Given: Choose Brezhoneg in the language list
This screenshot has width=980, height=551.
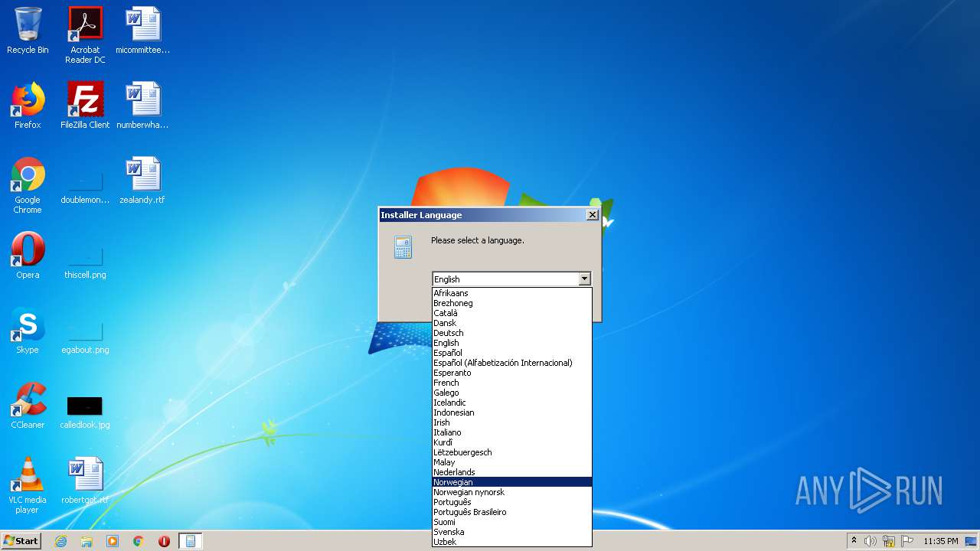Looking at the screenshot, I should tap(512, 303).
